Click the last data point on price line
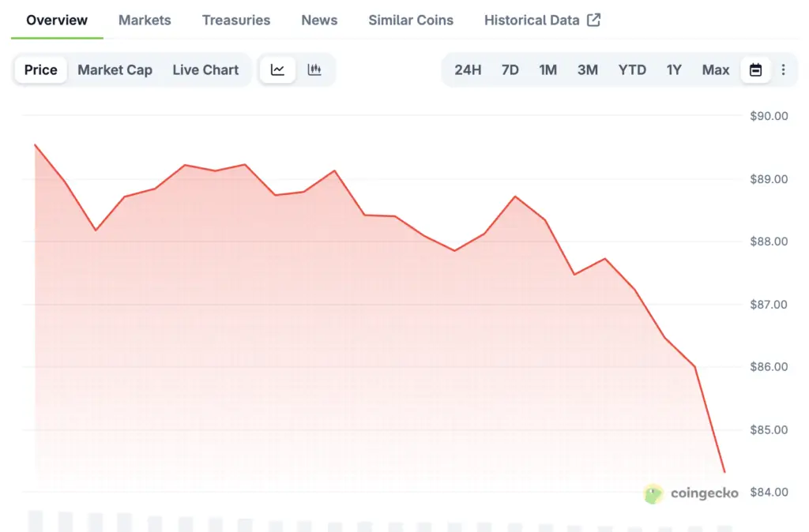The height and width of the screenshot is (532, 809). (x=724, y=472)
